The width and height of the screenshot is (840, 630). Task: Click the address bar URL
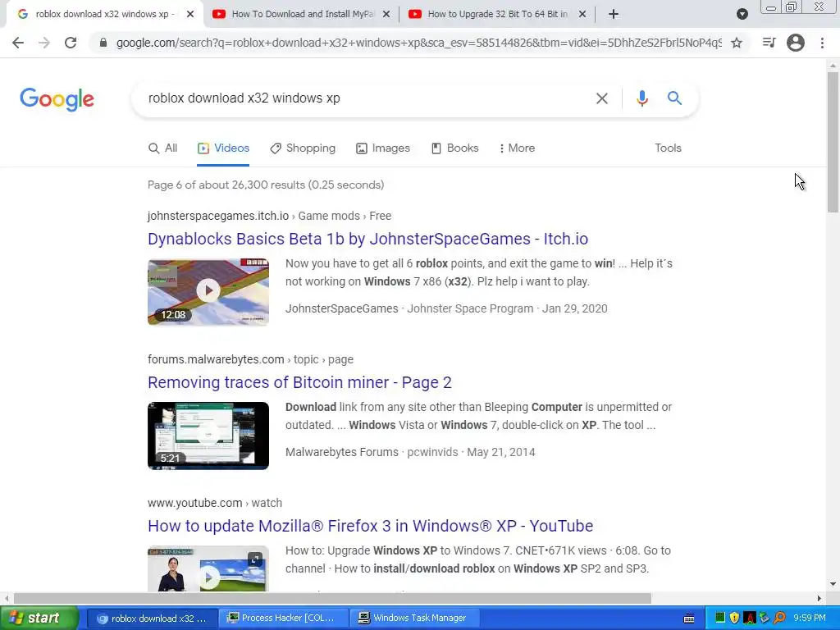click(418, 43)
